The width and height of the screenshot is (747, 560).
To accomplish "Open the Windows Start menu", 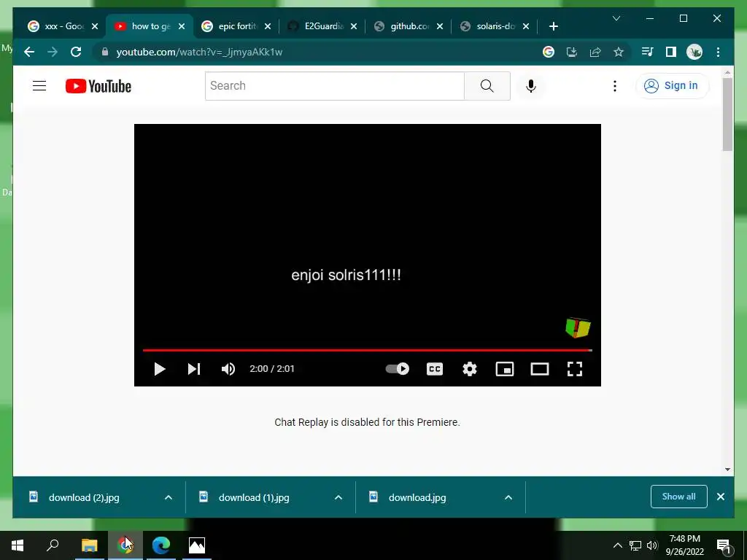I will tap(18, 545).
